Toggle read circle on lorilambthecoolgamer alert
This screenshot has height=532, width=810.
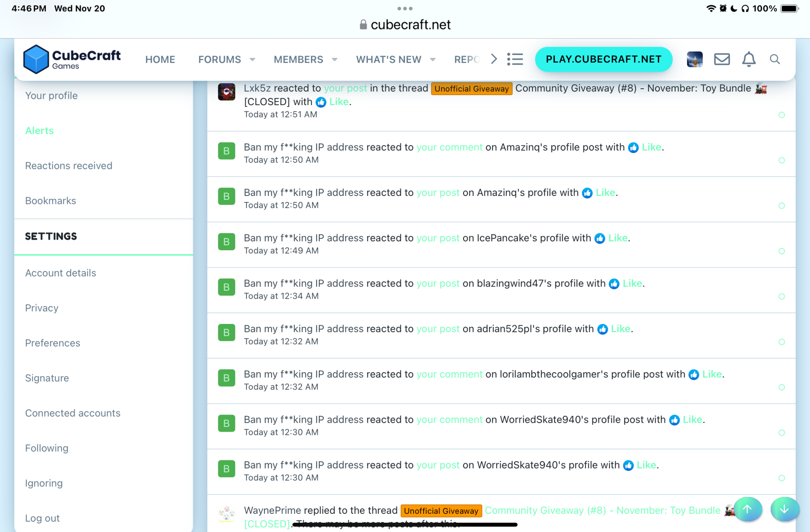point(782,387)
